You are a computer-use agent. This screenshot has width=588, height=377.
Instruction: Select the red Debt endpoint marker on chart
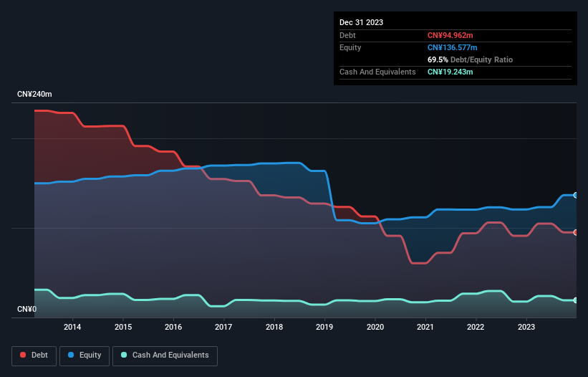pyautogui.click(x=576, y=232)
